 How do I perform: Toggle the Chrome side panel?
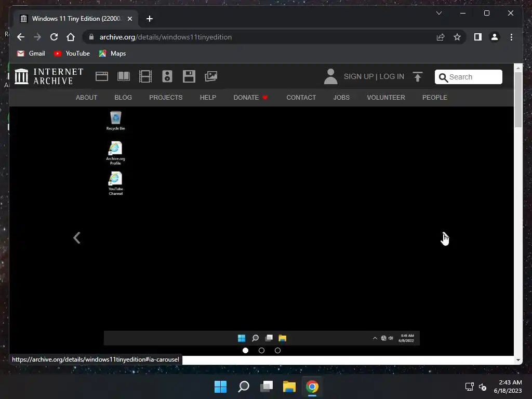pyautogui.click(x=478, y=37)
